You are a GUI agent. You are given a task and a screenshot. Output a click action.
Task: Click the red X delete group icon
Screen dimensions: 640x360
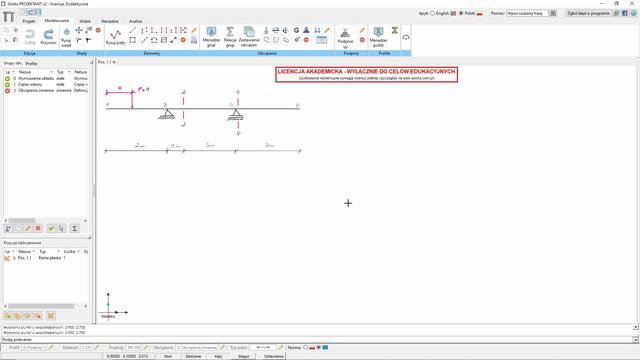point(38,229)
